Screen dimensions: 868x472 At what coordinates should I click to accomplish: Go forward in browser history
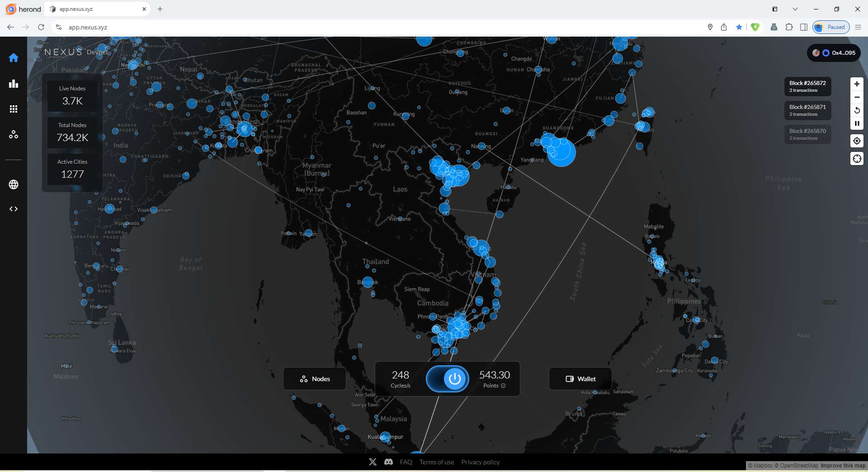click(26, 27)
